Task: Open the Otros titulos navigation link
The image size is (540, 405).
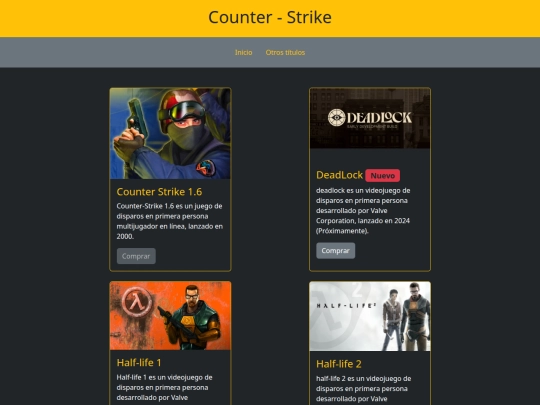Action: point(285,52)
